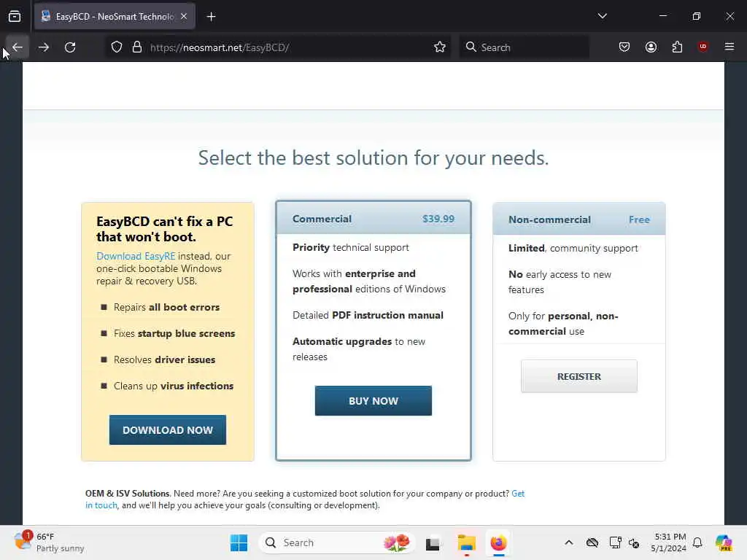Click 'Detailed PDF instruction manual' text
Image resolution: width=747 pixels, height=560 pixels.
[x=368, y=315]
